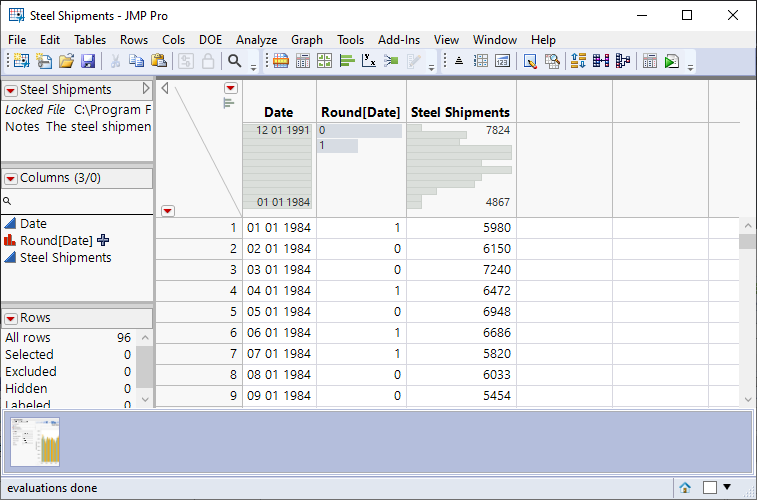Click the home window icon in status bar

(x=685, y=487)
